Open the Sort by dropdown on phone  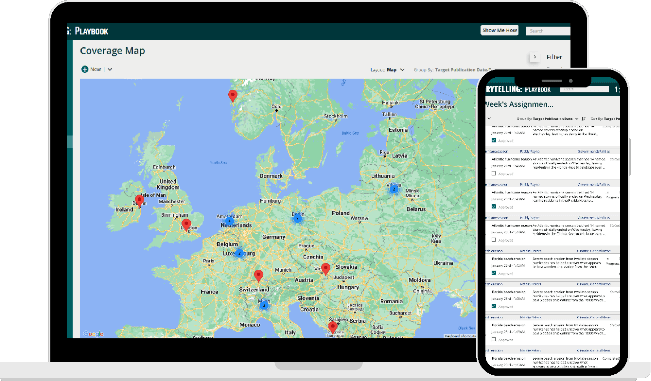click(x=605, y=119)
